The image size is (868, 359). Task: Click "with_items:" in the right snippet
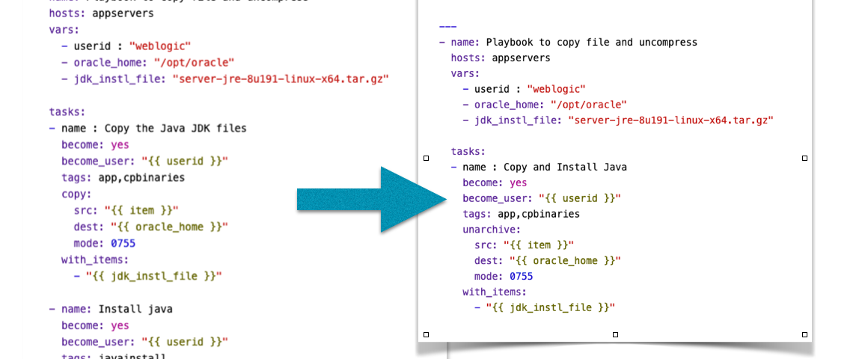coord(495,292)
